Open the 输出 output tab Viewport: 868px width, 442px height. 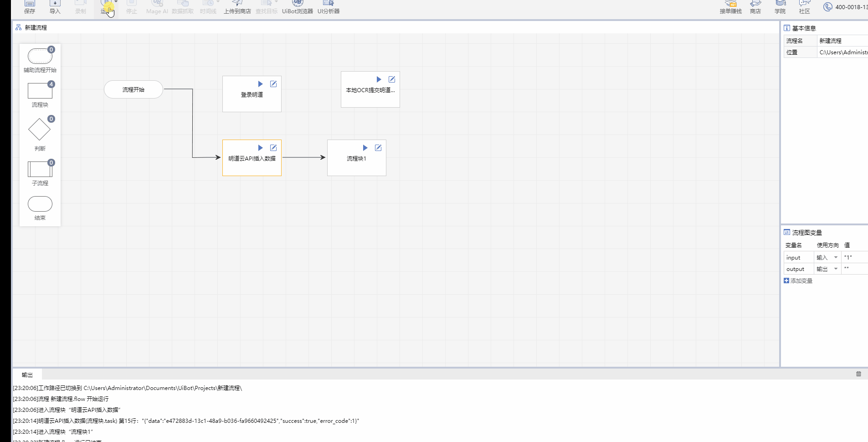pos(27,375)
